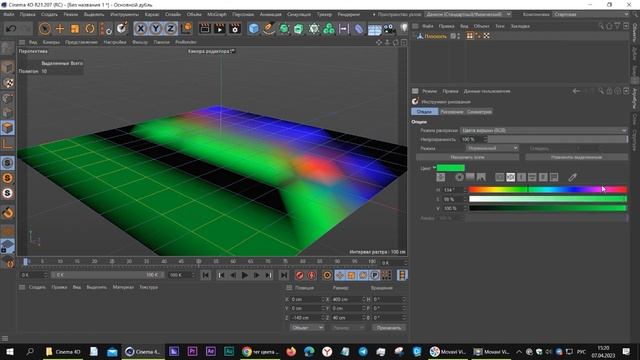Open the viewport Filter menu (Фильтр)
The width and height of the screenshot is (640, 360).
click(140, 42)
